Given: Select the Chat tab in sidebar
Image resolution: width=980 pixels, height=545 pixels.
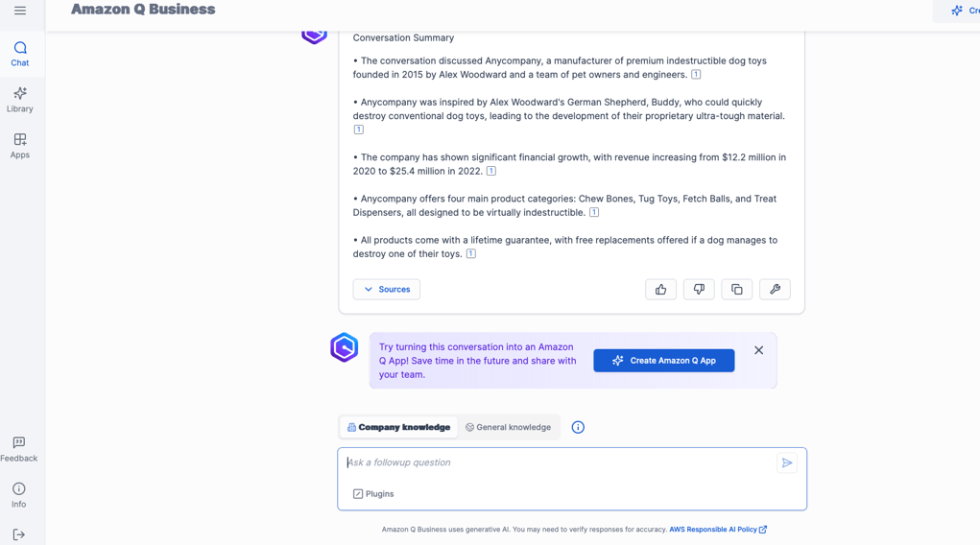Looking at the screenshot, I should point(20,55).
